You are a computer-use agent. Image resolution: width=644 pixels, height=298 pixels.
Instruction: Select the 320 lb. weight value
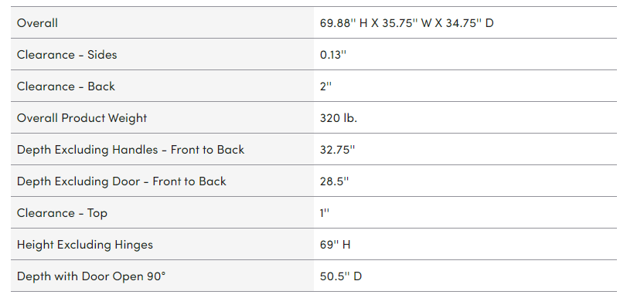click(x=339, y=118)
